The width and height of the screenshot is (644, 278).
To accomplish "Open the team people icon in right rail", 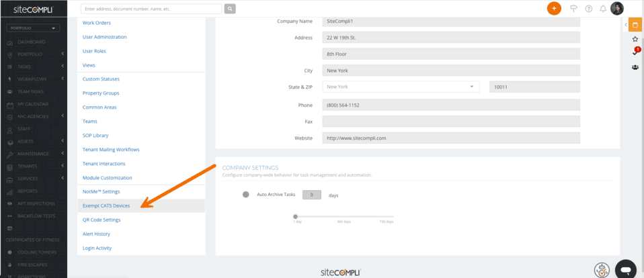I will coord(635,67).
